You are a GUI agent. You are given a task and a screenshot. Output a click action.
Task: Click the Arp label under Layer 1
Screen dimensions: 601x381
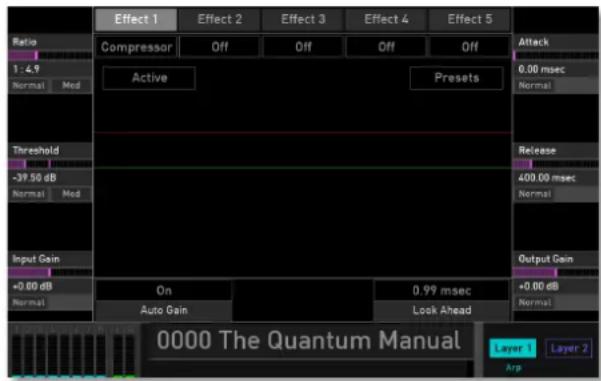tap(513, 368)
